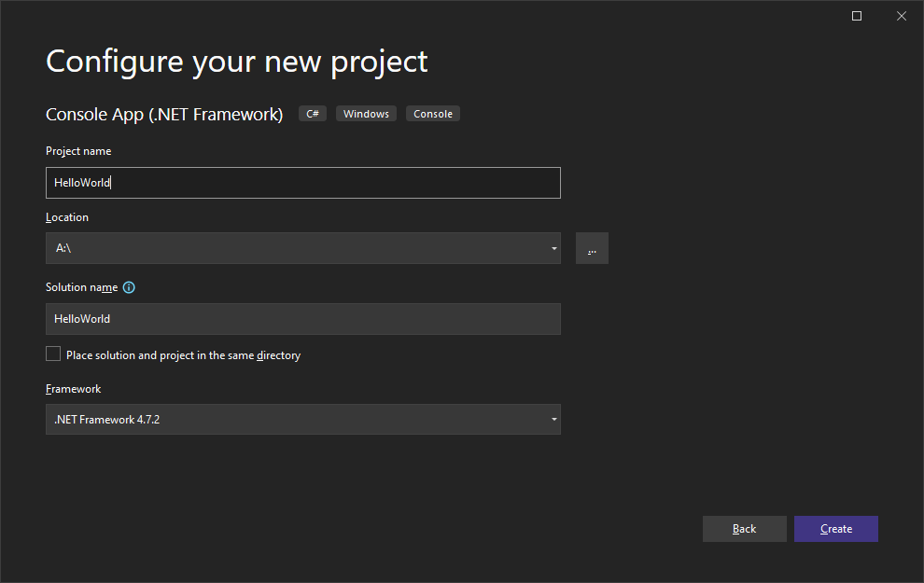Click the browse location ellipsis button
This screenshot has height=583, width=924.
click(592, 248)
